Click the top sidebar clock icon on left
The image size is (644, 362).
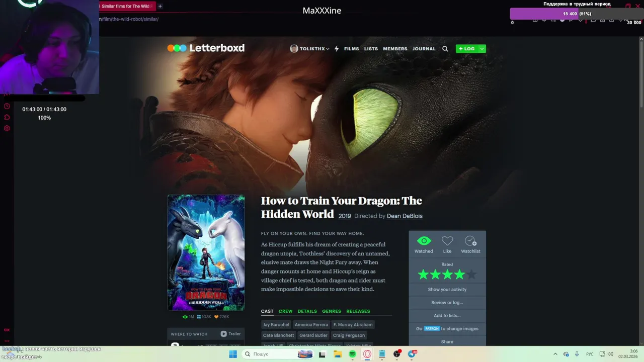(x=7, y=106)
